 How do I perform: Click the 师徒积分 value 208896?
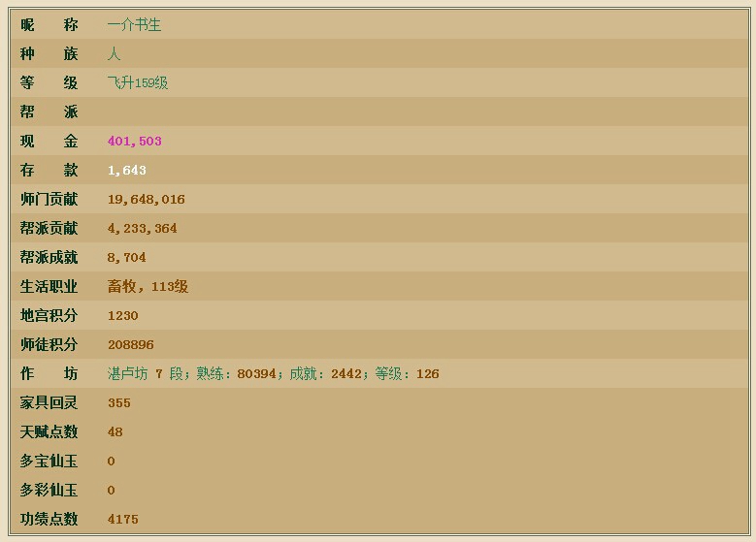[130, 345]
